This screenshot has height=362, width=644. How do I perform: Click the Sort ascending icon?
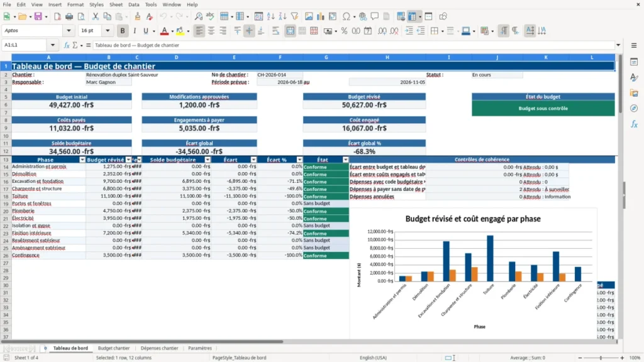[270, 16]
